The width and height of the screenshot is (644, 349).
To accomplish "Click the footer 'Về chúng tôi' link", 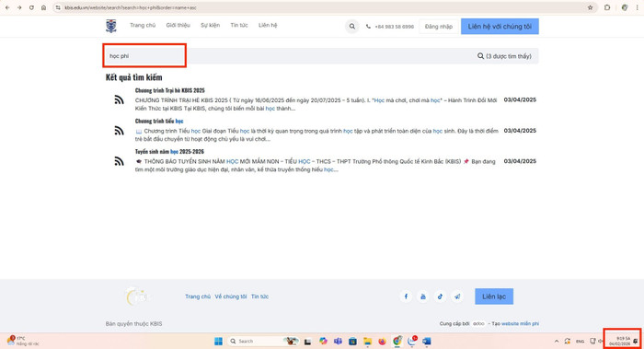I will click(x=231, y=297).
